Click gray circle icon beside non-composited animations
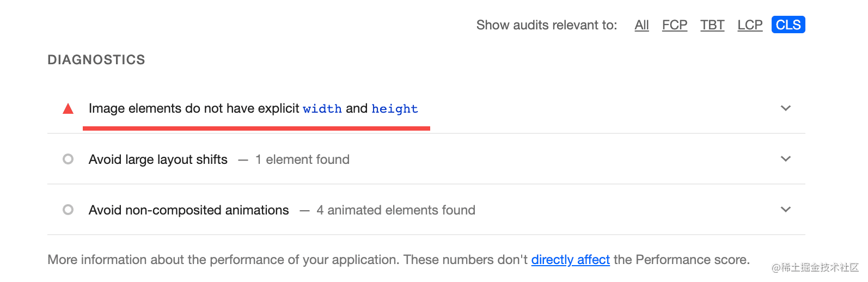The width and height of the screenshot is (868, 282). tap(68, 210)
